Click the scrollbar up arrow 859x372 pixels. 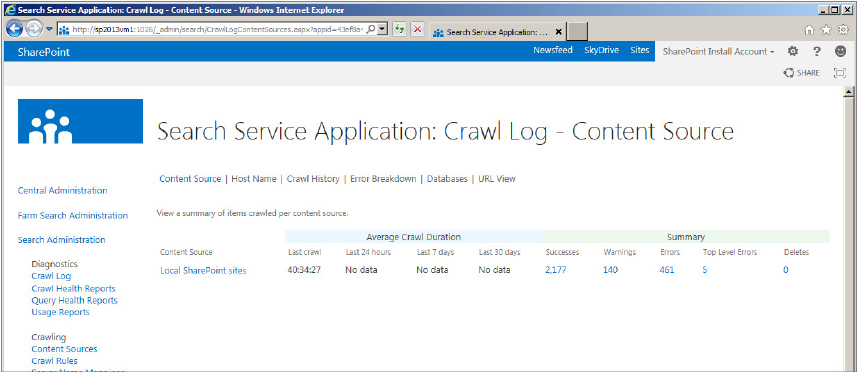coord(850,91)
